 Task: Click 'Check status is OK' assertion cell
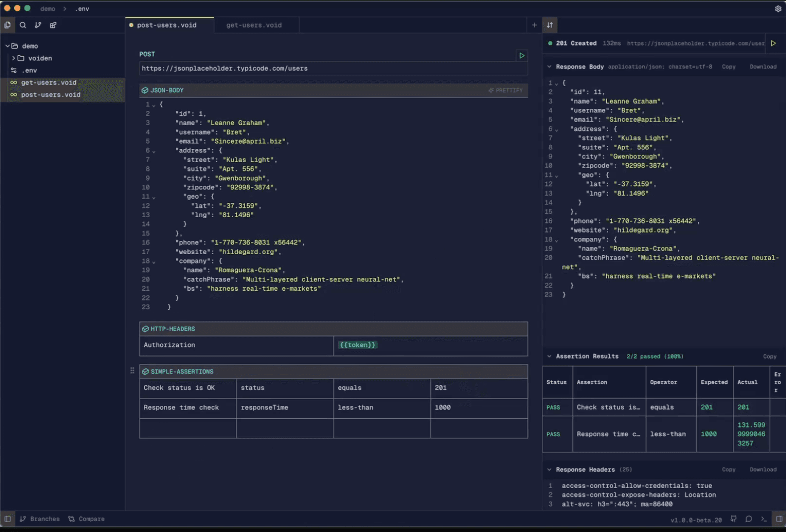[188, 388]
